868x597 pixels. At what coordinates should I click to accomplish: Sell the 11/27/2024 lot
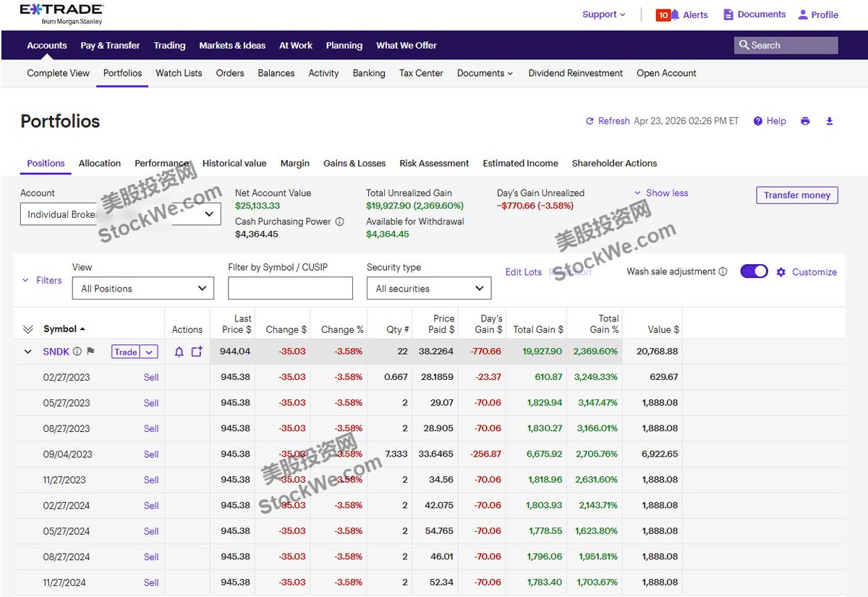click(x=151, y=583)
